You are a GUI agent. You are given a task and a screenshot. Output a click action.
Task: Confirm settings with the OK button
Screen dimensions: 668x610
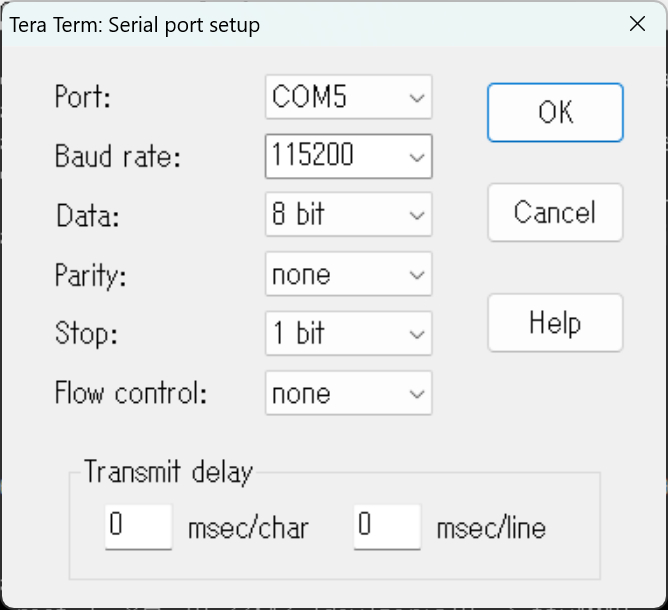pos(555,112)
